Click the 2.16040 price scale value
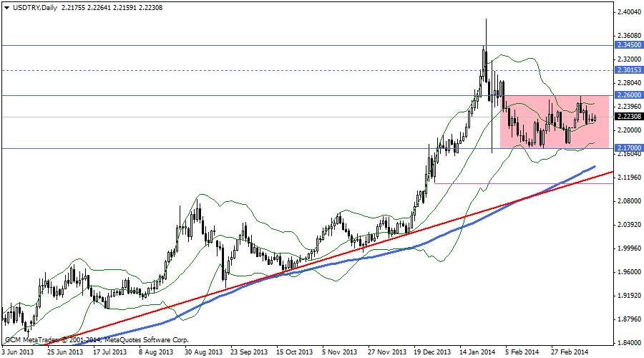The width and height of the screenshot is (644, 358). [629, 154]
